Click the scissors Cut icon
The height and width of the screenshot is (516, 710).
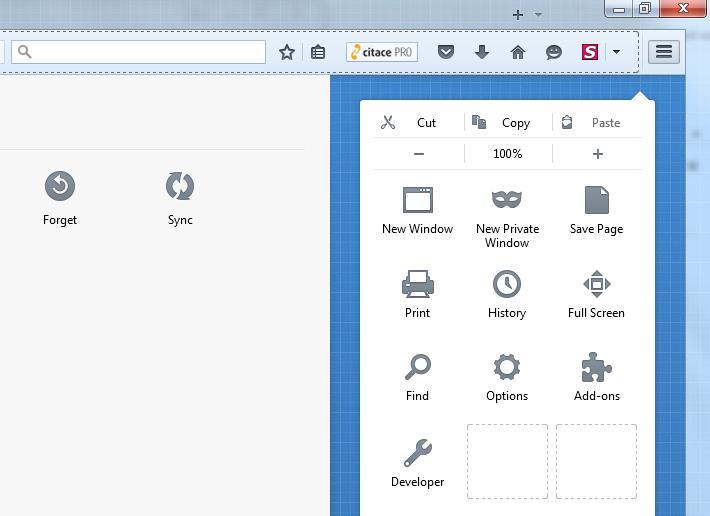coord(388,122)
